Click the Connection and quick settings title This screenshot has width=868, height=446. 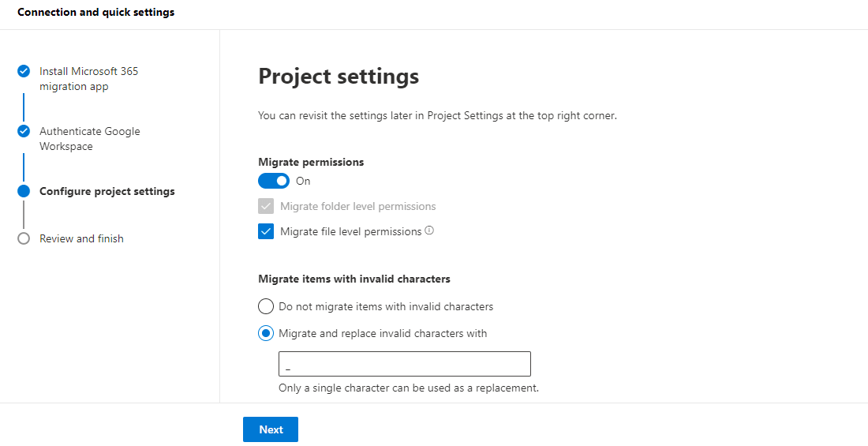pyautogui.click(x=96, y=13)
